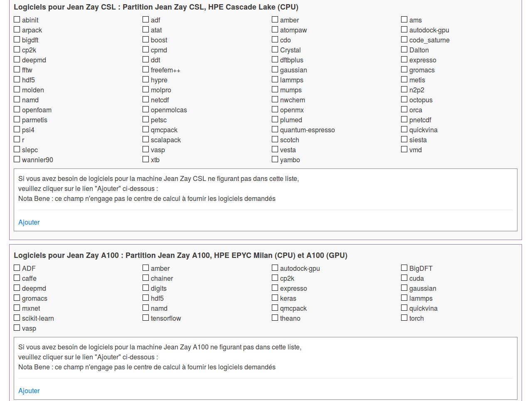Check the openmolcas checkbox
Image resolution: width=532 pixels, height=401 pixels.
(x=146, y=109)
